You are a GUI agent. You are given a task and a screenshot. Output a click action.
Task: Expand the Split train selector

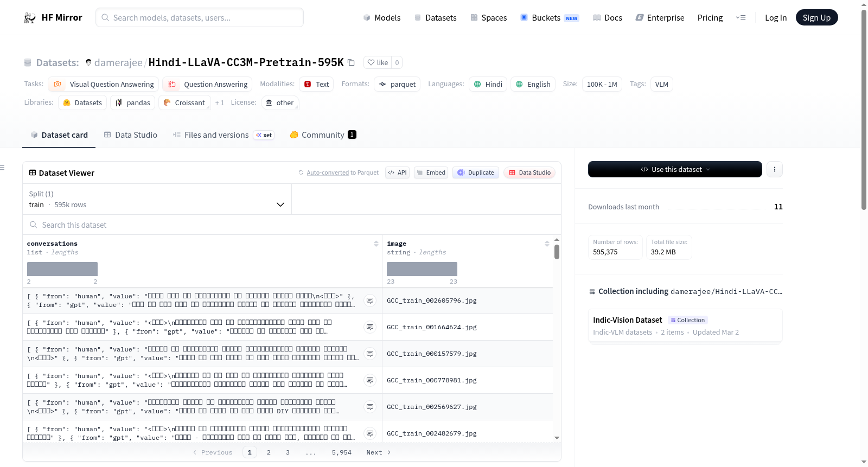157,199
